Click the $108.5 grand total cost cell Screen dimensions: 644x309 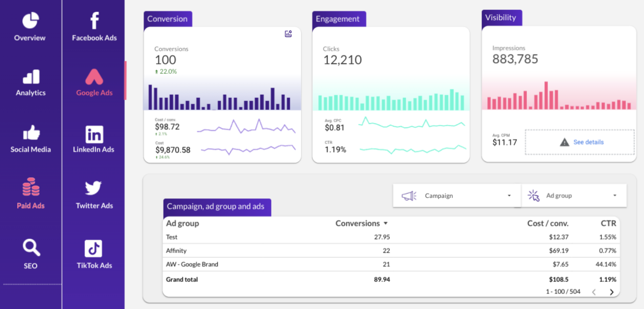(x=559, y=280)
